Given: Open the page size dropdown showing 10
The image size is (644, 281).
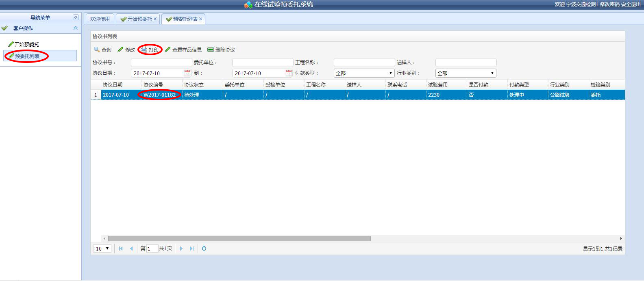Looking at the screenshot, I should pos(102,249).
